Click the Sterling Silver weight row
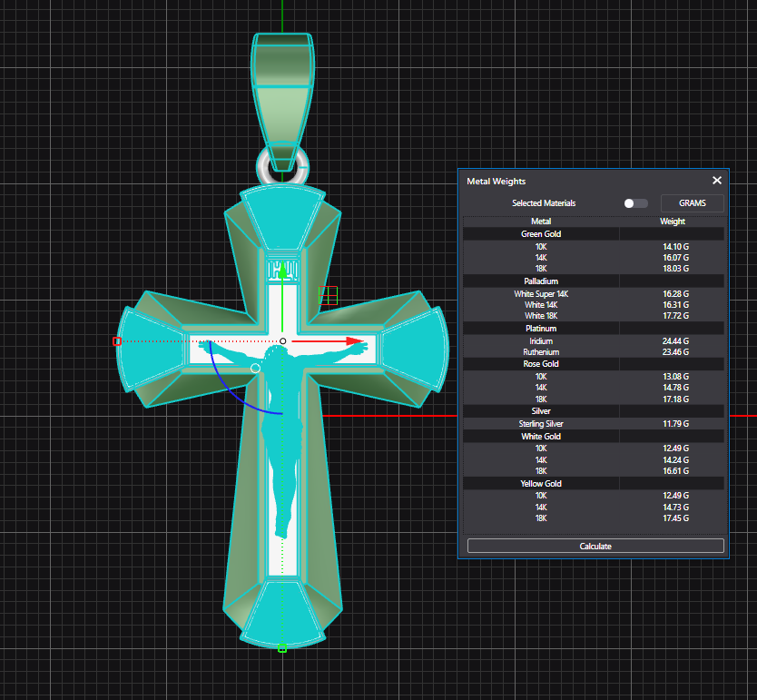757x700 pixels. 595,424
